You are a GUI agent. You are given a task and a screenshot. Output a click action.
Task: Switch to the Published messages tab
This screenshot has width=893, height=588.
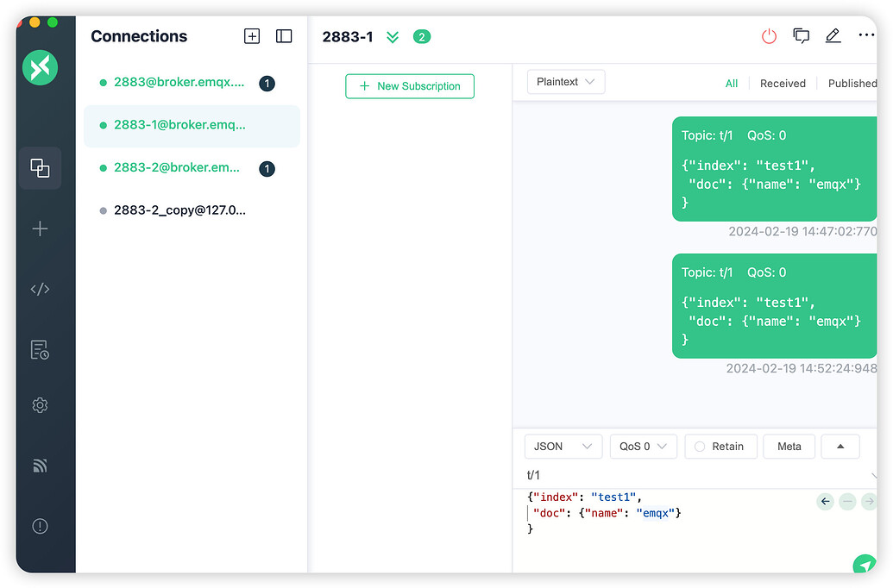coord(852,84)
